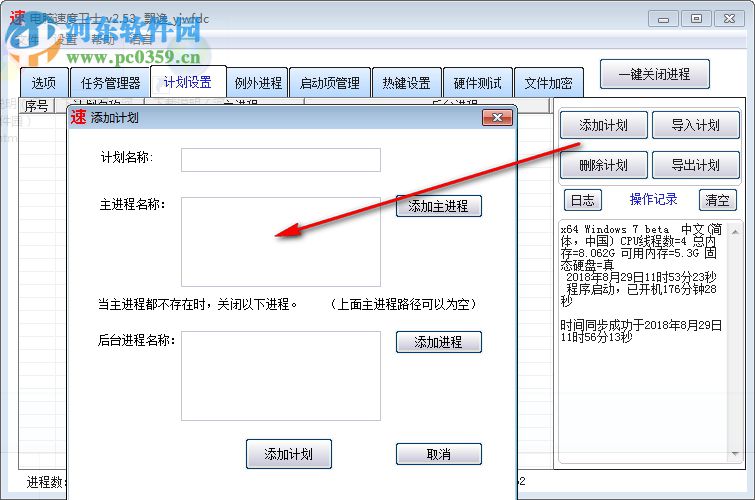Clear records with the 清空 button
Image resolution: width=755 pixels, height=500 pixels.
[x=717, y=200]
